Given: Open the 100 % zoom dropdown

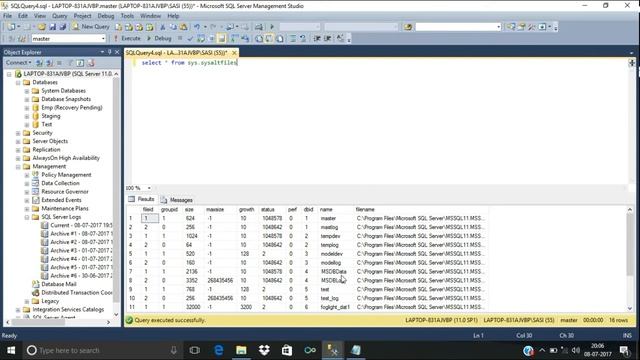Looking at the screenshot, I should [x=149, y=188].
